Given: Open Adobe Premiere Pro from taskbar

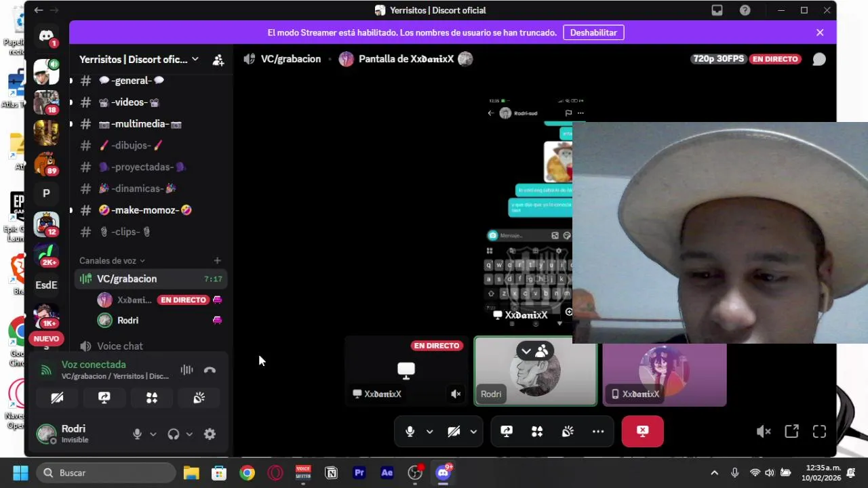Looking at the screenshot, I should point(359,473).
